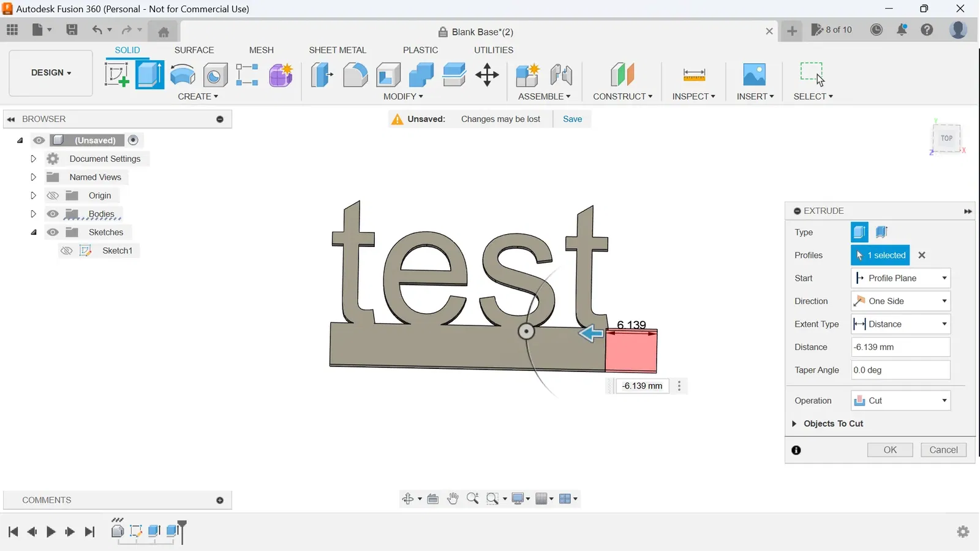Go to the Home view
This screenshot has height=551, width=980.
click(x=164, y=32)
